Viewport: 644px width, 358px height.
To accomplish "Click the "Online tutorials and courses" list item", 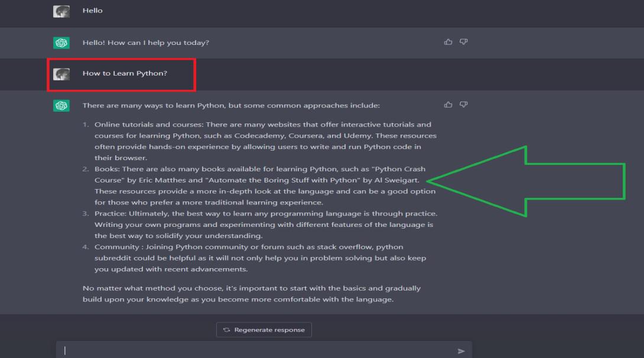I will [x=265, y=141].
